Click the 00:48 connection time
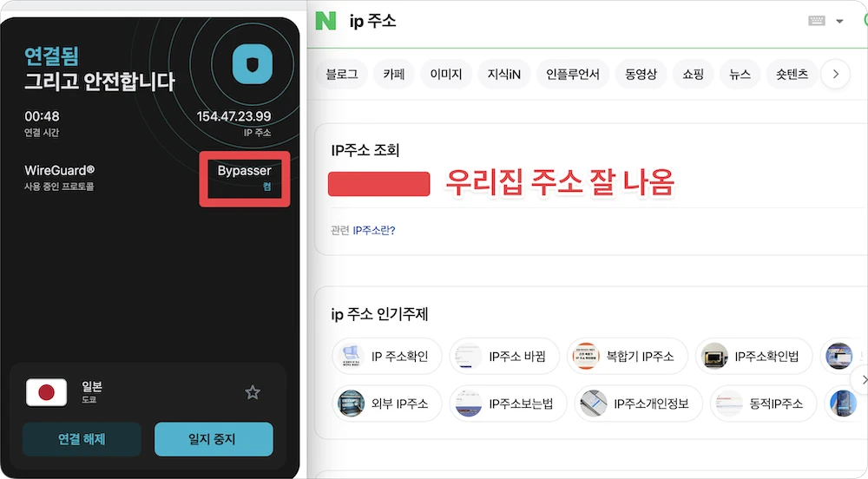Screen dimensions: 868x479 pyautogui.click(x=42, y=116)
